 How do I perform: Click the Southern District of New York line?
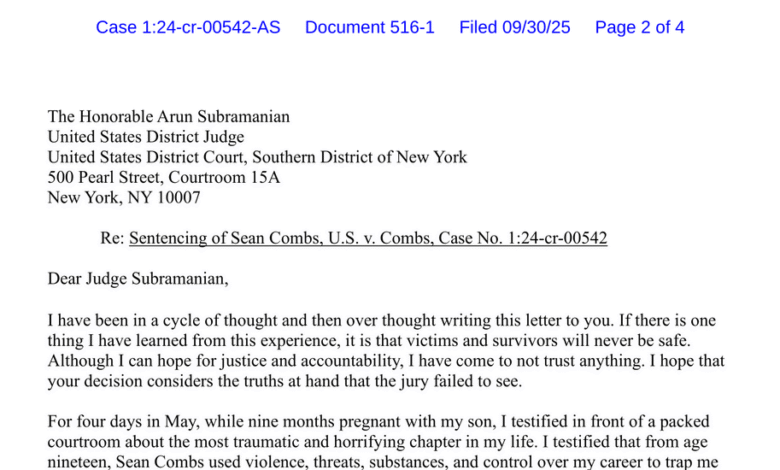click(x=257, y=157)
